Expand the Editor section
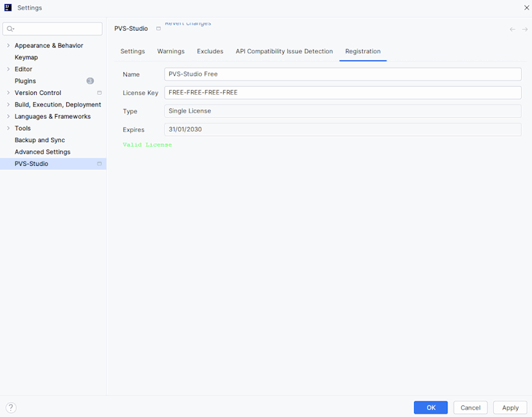Image resolution: width=532 pixels, height=417 pixels. coord(8,69)
